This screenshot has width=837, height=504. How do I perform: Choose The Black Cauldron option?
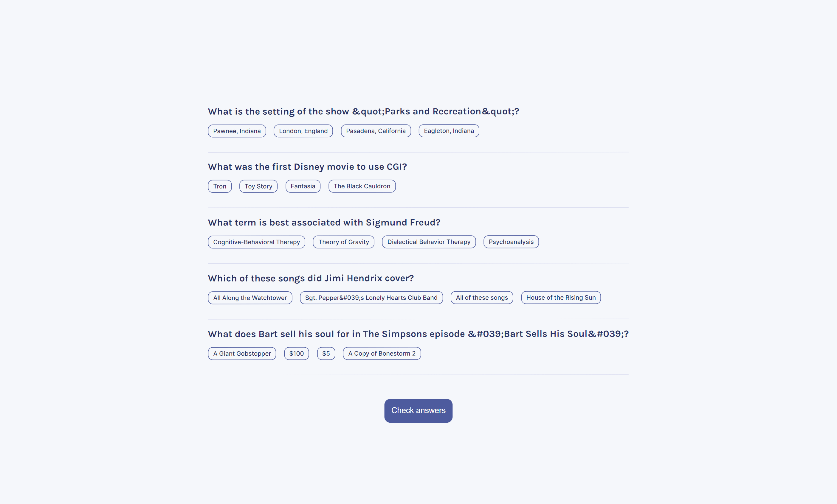coord(362,186)
